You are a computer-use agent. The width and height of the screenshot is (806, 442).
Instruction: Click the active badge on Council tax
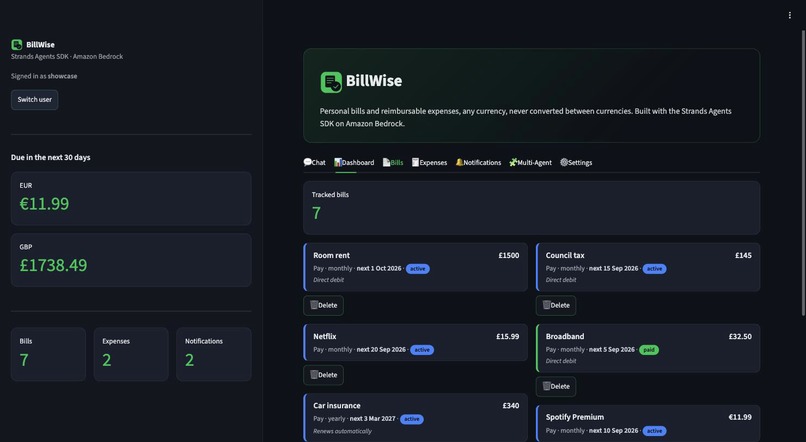point(654,269)
